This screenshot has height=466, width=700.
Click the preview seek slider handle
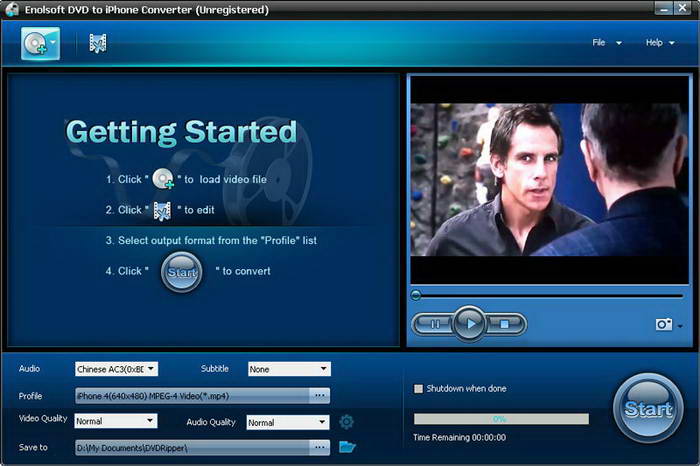coord(416,295)
